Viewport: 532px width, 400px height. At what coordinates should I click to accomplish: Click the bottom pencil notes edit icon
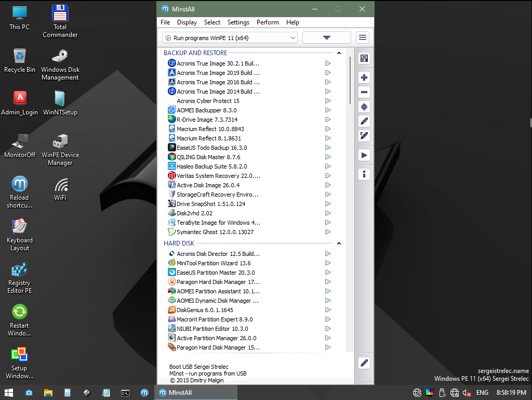(x=364, y=363)
